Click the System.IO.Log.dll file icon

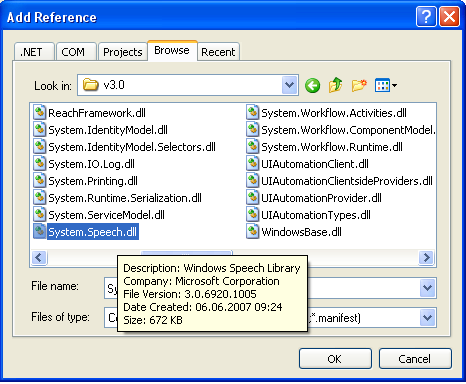[39, 163]
